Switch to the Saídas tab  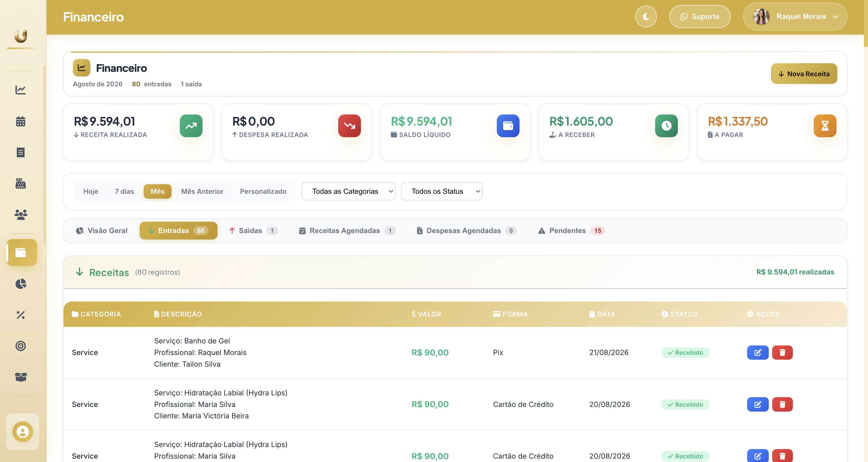pos(253,230)
